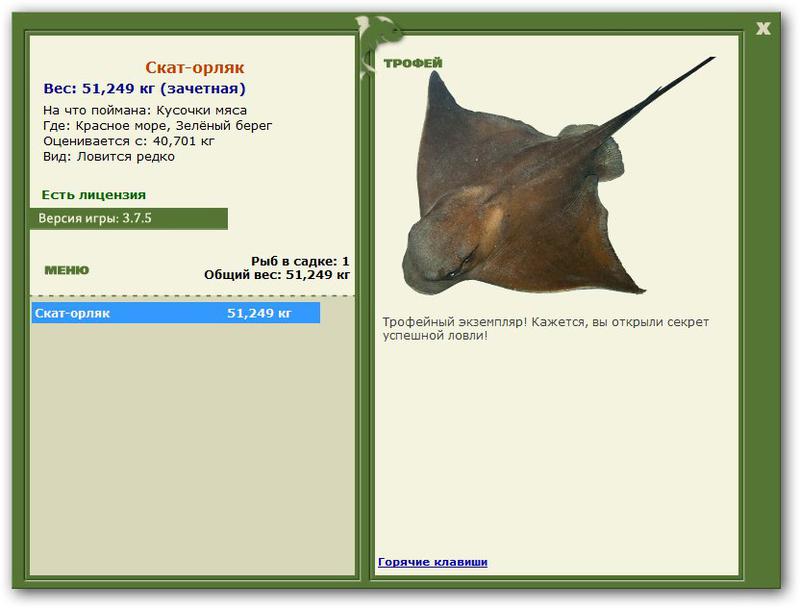
Task: Click the fish logo emblem at top
Action: [378, 46]
